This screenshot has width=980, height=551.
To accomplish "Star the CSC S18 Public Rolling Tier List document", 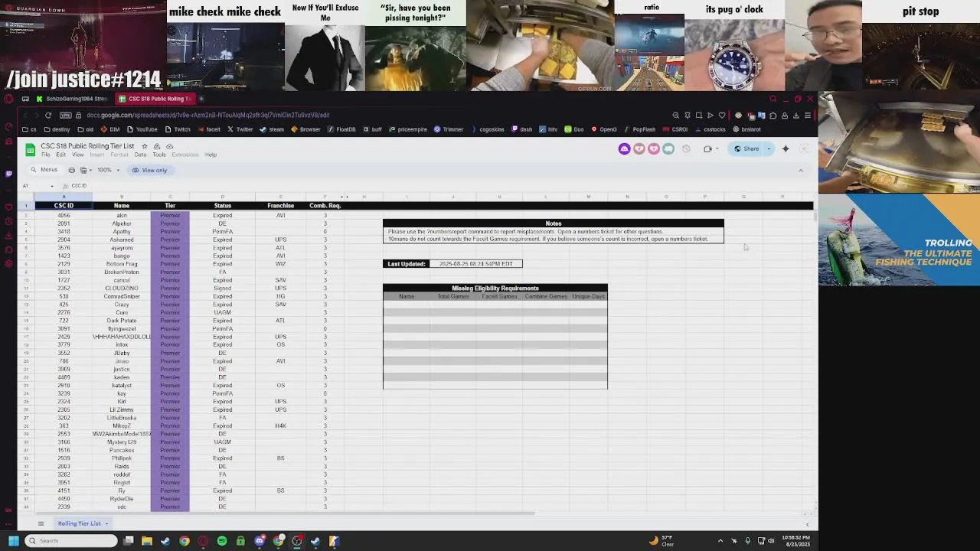I will 144,146.
